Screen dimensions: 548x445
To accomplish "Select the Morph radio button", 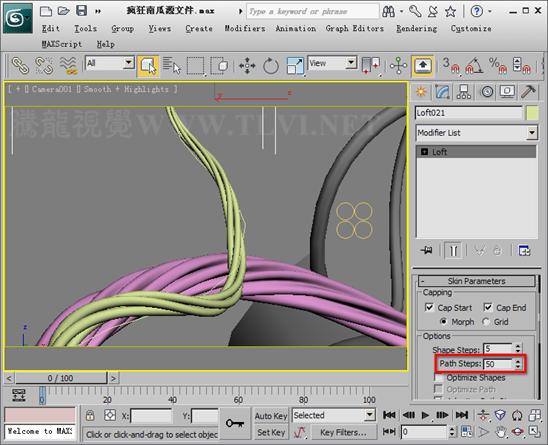I will [444, 321].
